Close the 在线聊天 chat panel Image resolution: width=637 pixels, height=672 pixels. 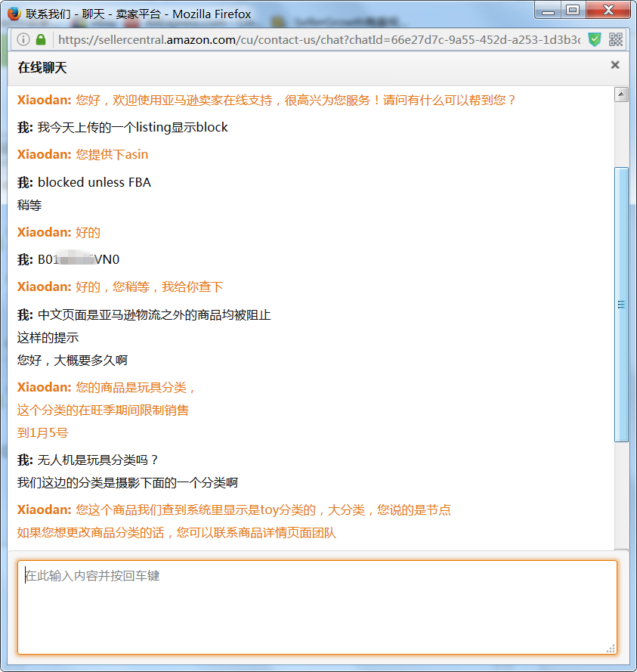[615, 65]
